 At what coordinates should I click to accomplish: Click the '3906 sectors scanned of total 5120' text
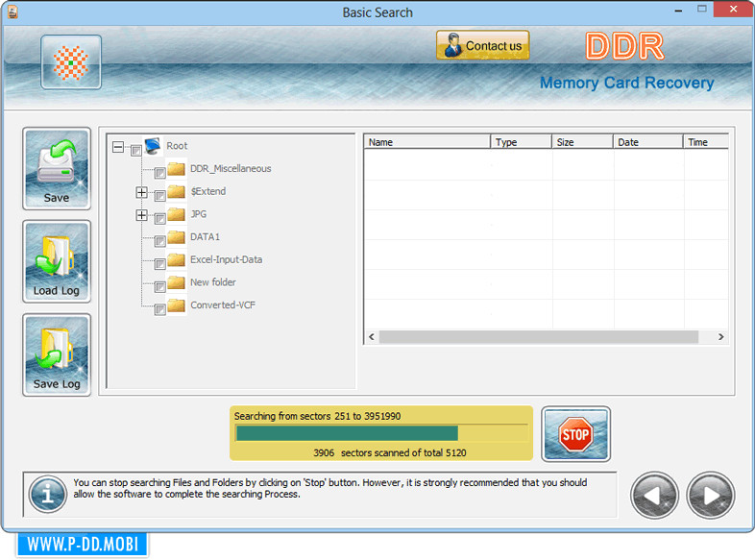tap(390, 452)
